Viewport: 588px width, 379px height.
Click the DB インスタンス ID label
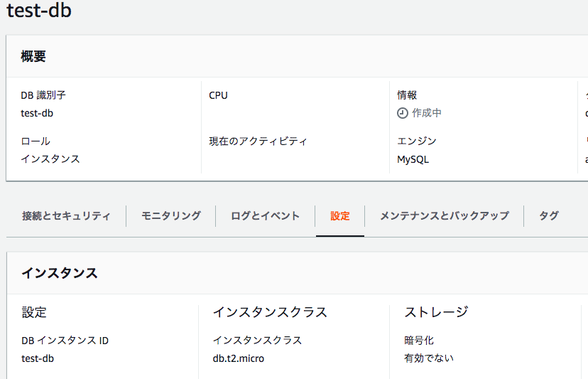tap(65, 341)
